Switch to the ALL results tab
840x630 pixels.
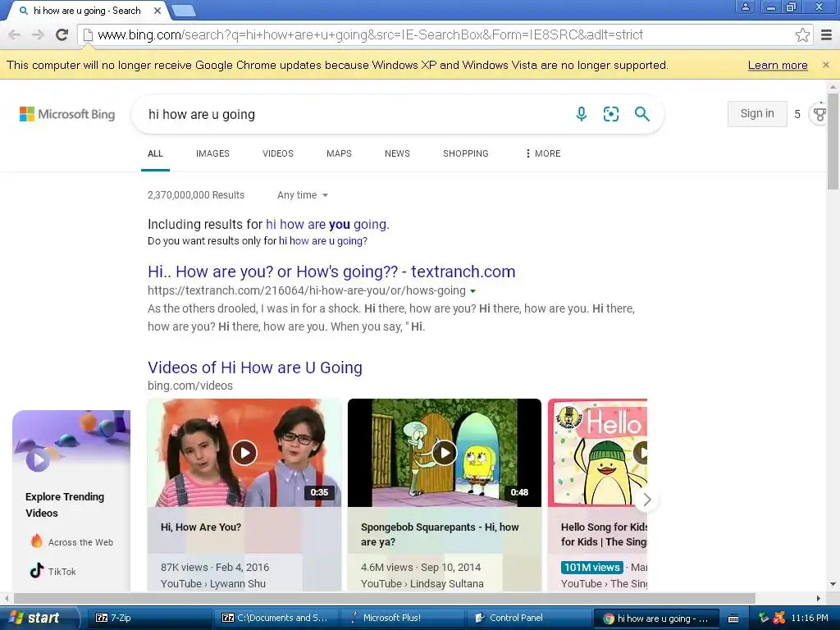155,153
